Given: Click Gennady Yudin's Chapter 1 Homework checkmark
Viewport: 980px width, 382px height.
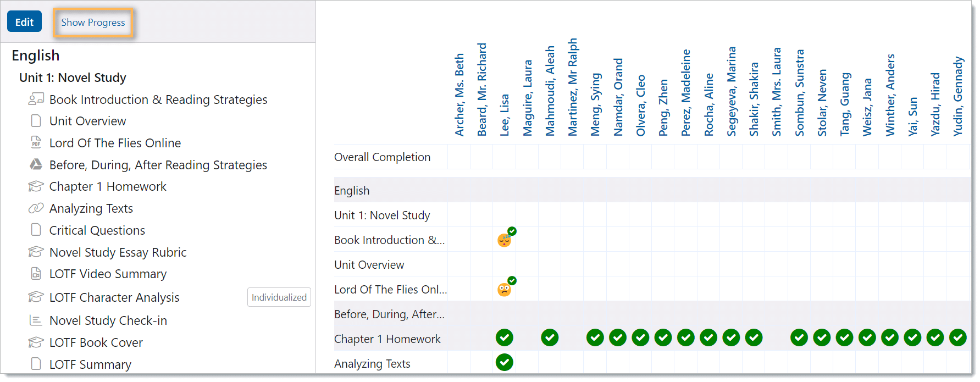Looking at the screenshot, I should [x=957, y=337].
